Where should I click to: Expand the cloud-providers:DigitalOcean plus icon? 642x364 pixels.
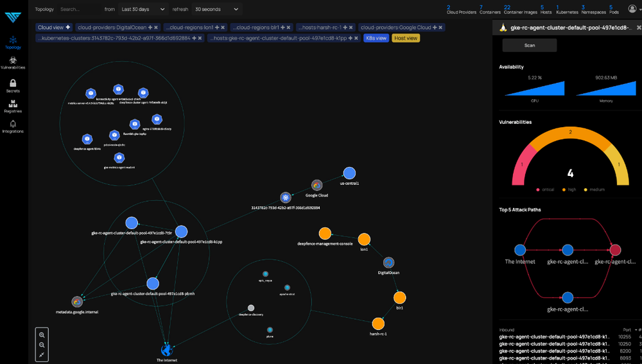(150, 28)
